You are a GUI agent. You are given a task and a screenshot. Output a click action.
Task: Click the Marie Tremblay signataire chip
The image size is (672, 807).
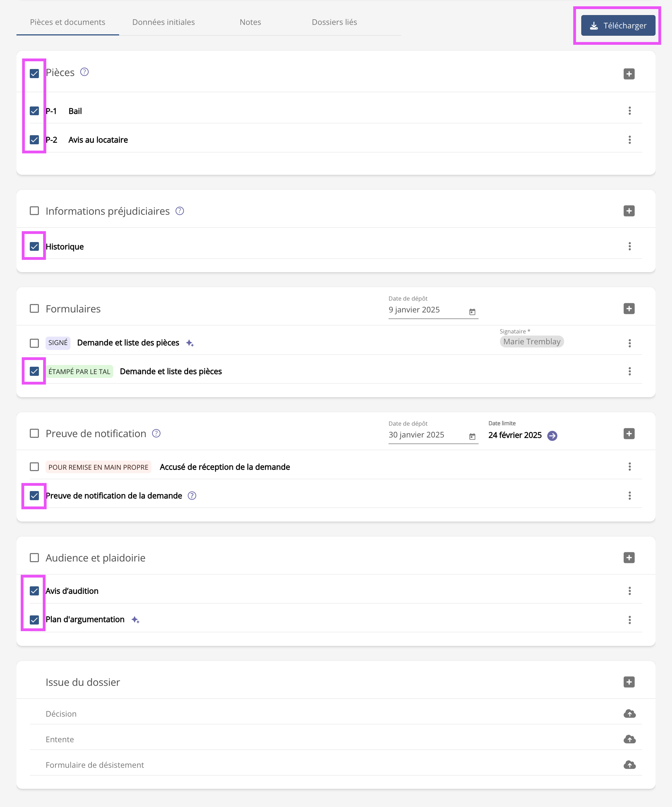click(532, 342)
